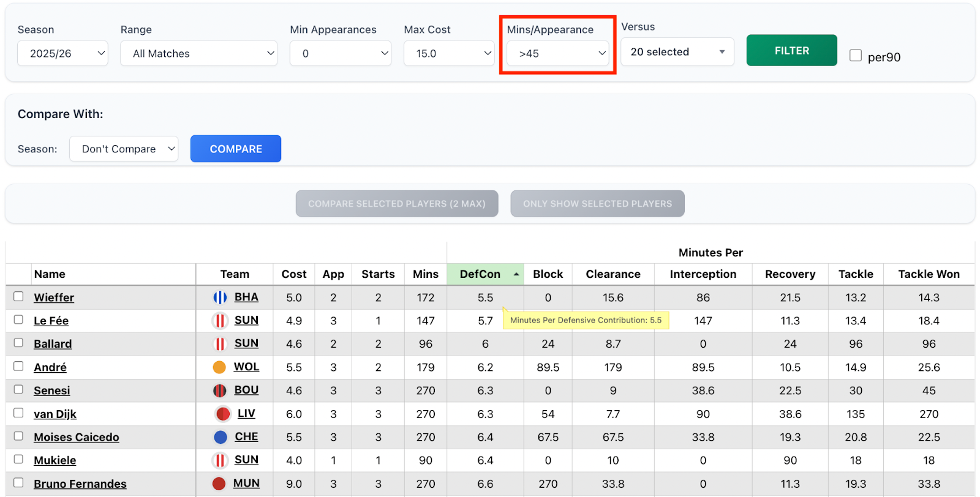Click Chelsea badge icon beside CHE
980x497 pixels.
(x=221, y=437)
